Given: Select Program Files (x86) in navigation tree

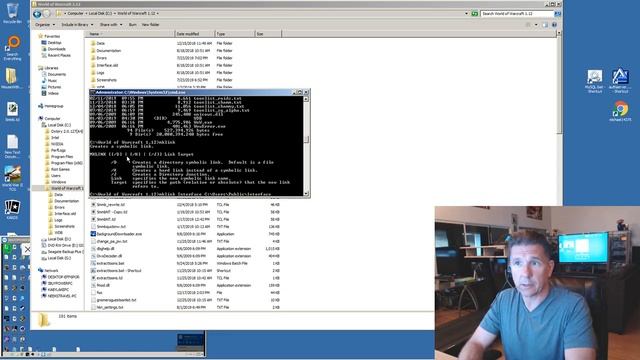Looking at the screenshot, I should coord(67,163).
